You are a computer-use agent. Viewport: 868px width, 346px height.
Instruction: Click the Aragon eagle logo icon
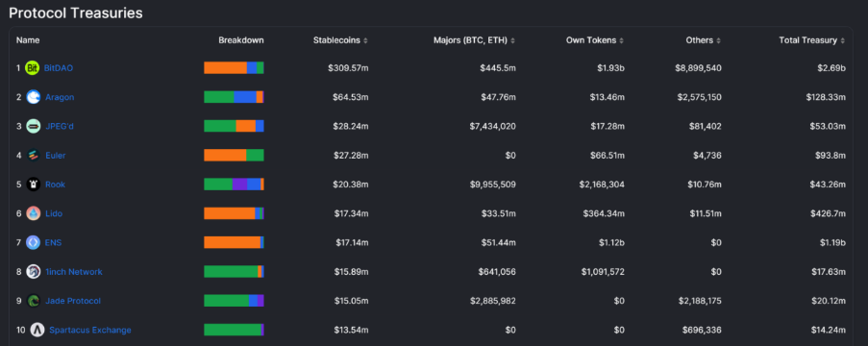34,97
